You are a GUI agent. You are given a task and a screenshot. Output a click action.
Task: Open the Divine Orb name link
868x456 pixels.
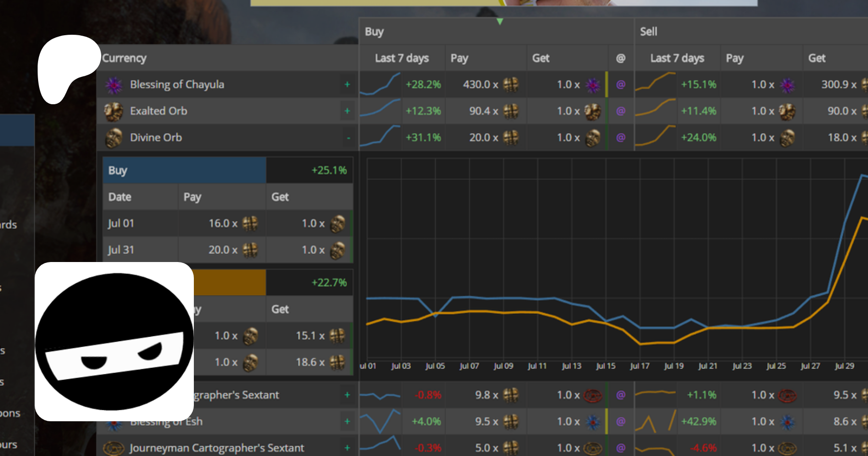156,138
